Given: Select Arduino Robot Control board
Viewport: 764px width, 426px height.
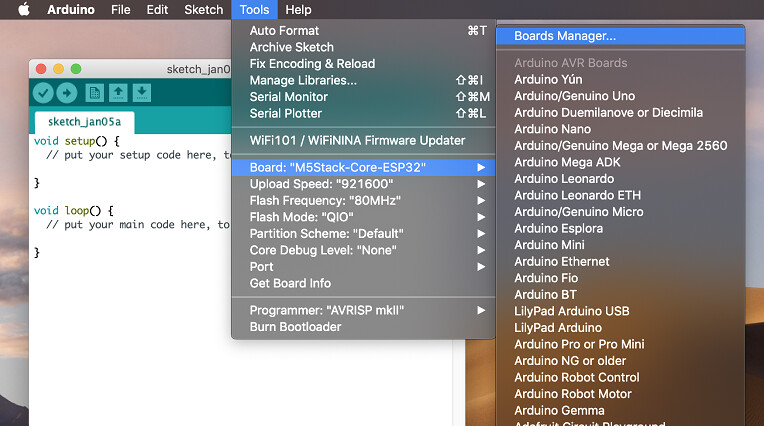Looking at the screenshot, I should pos(620,378).
